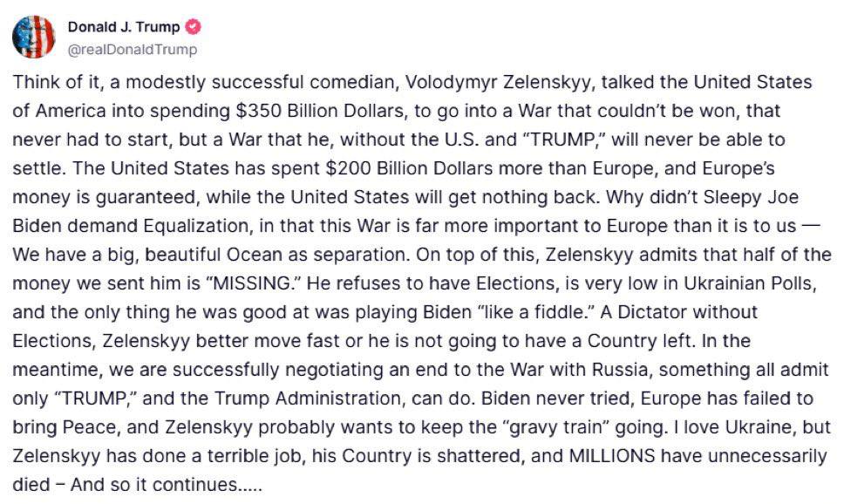This screenshot has height=504, width=844.
Task: Click the flag-themed profile avatar
Action: (33, 37)
